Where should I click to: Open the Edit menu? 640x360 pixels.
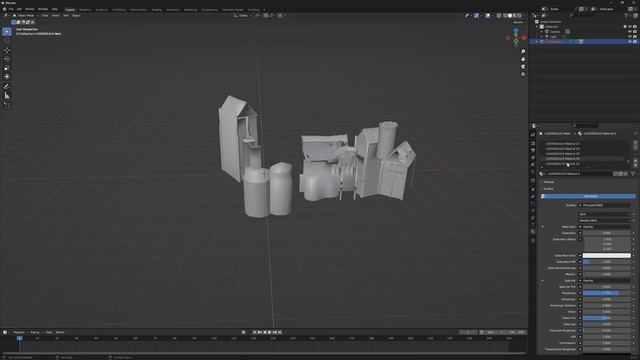point(19,9)
